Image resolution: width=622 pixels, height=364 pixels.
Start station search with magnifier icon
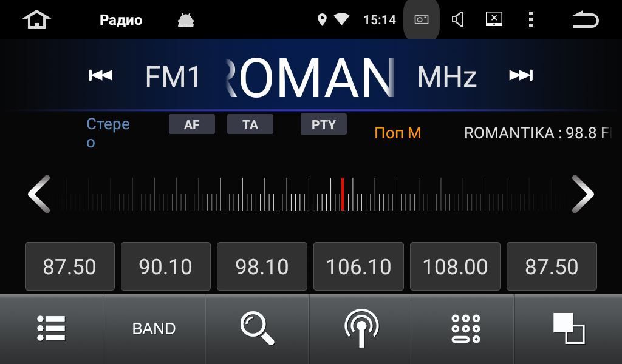coord(257,328)
